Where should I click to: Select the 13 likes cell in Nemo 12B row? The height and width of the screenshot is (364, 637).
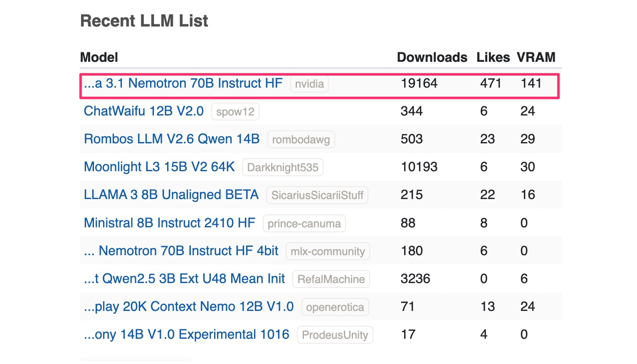(x=487, y=306)
